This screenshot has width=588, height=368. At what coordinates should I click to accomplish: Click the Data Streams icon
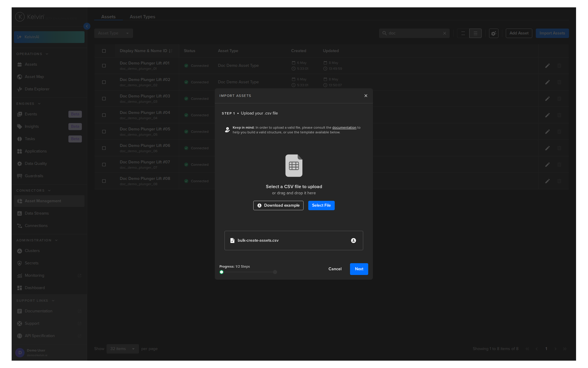[20, 213]
